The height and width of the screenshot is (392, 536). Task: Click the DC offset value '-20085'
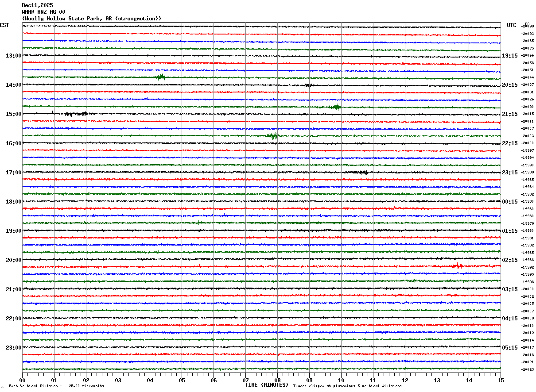[528, 41]
